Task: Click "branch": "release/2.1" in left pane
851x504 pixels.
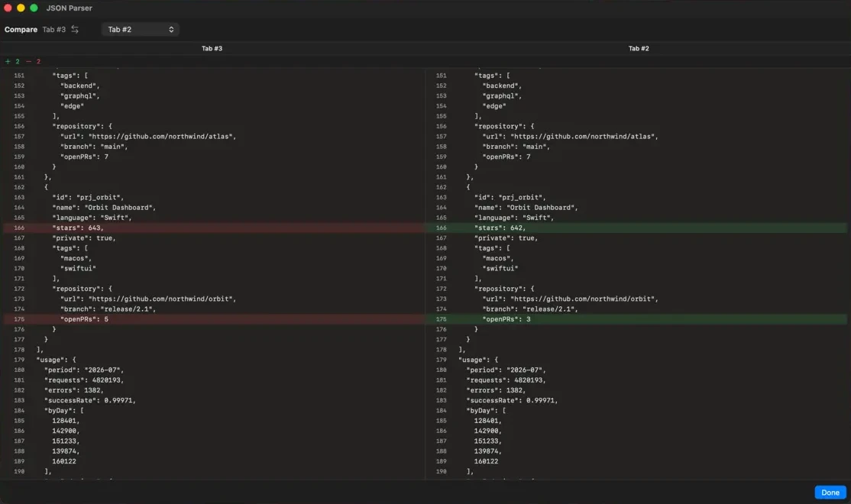Action: click(x=108, y=309)
